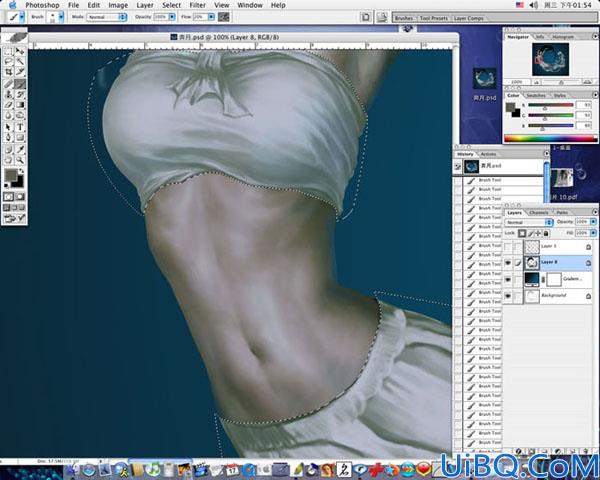This screenshot has height=480, width=600.
Task: Jump to ImageReady button in toolbox
Action: coord(14,219)
